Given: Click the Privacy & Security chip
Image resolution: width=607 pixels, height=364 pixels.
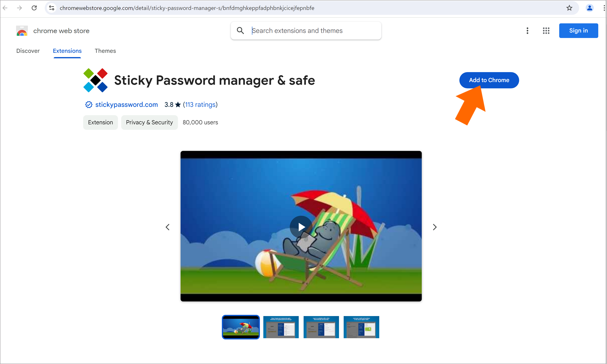Looking at the screenshot, I should (149, 122).
